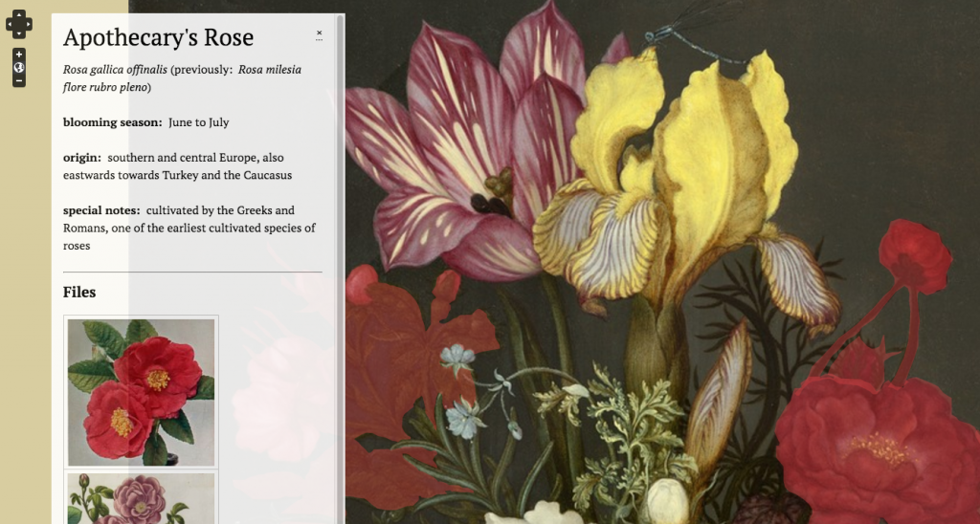Pan the map upward with the up arrow
Image resolution: width=980 pixels, height=524 pixels.
19,14
